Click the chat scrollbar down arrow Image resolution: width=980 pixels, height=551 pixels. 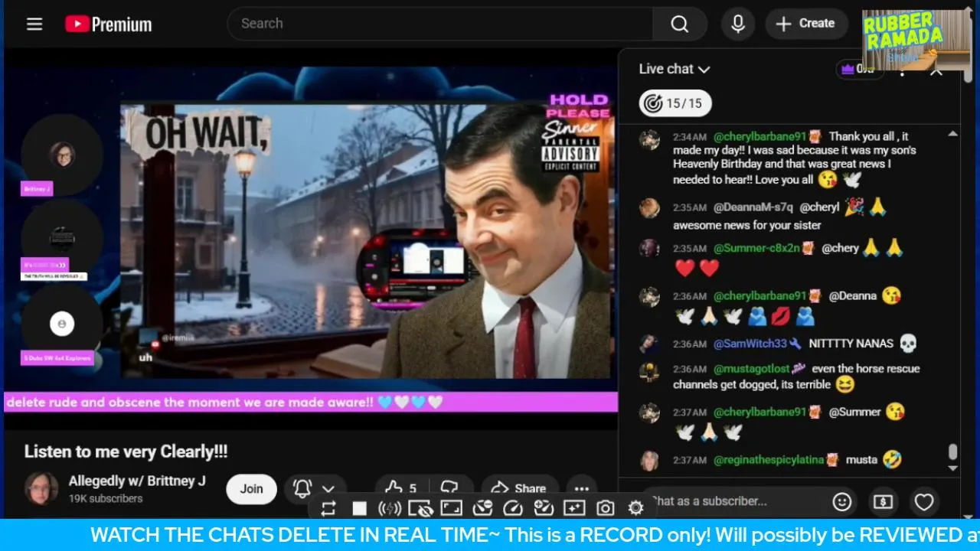click(952, 468)
